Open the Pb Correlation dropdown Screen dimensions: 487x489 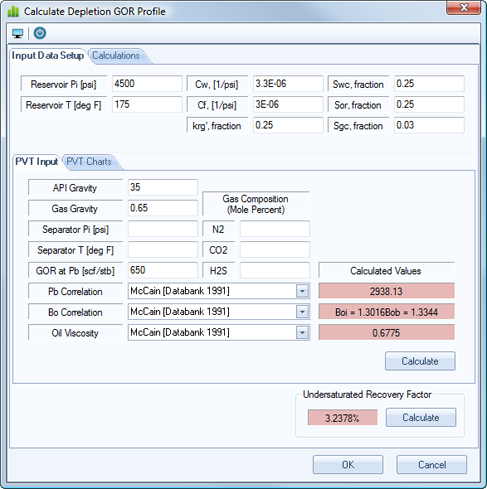302,291
